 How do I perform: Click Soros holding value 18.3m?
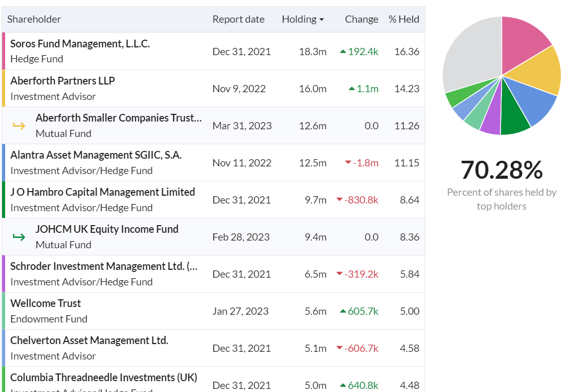point(313,52)
